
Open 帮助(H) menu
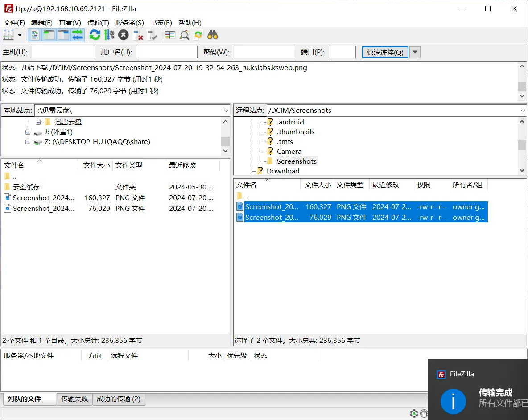(190, 23)
